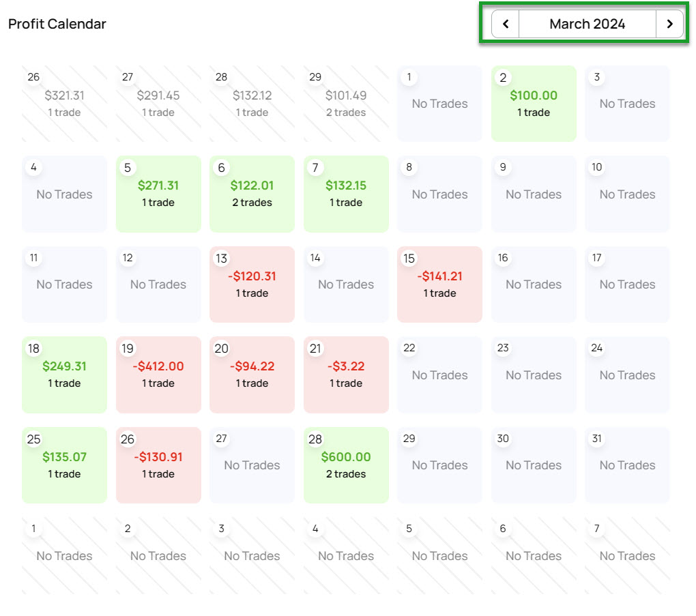Image resolution: width=696 pixels, height=616 pixels.
Task: Open March 7 cell showing $132.15
Action: tap(346, 194)
